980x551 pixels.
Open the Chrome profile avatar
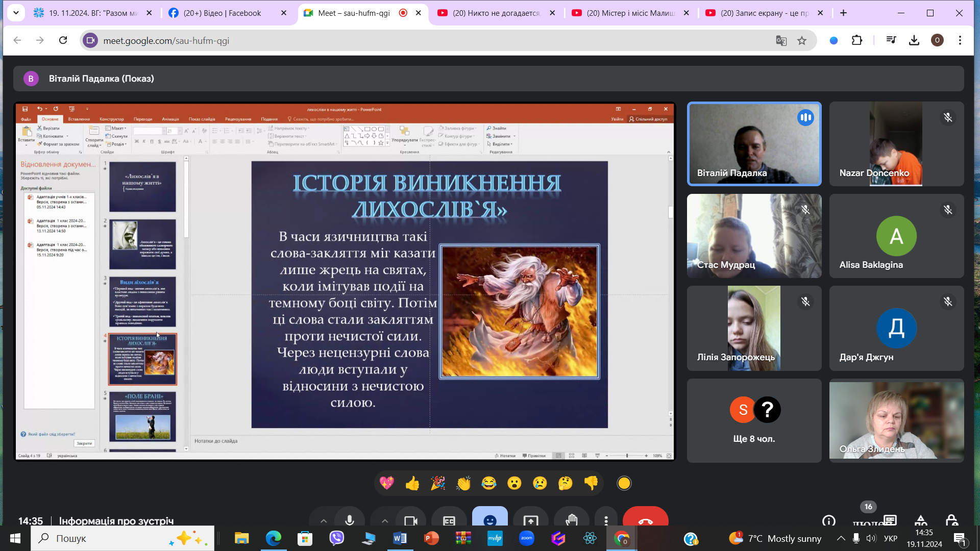click(x=937, y=40)
